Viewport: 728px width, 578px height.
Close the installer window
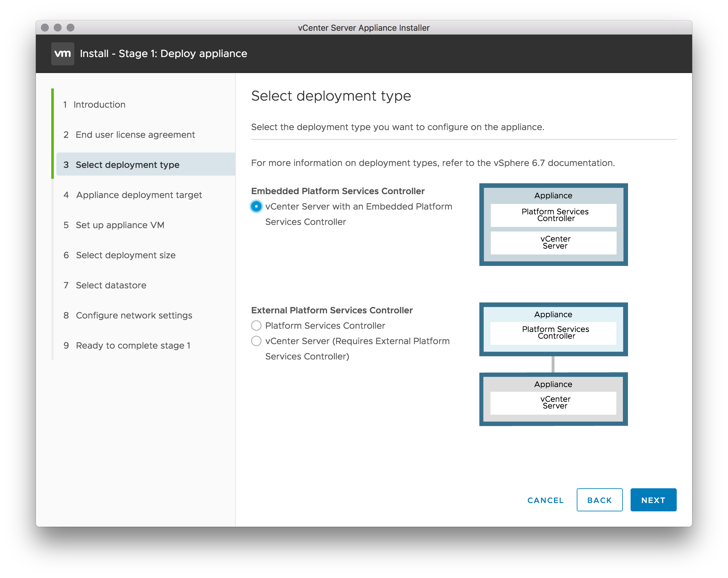tap(45, 27)
